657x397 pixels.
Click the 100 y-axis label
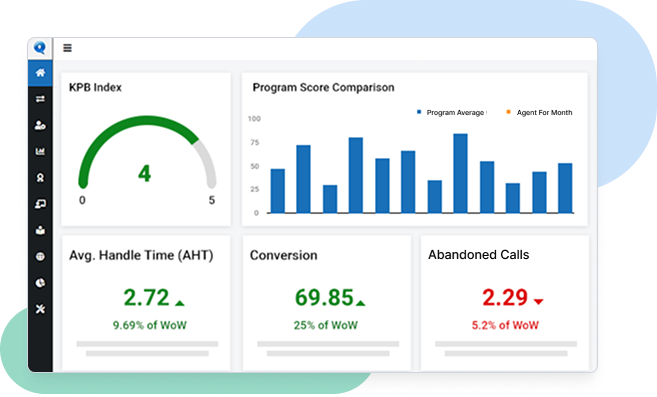[254, 119]
